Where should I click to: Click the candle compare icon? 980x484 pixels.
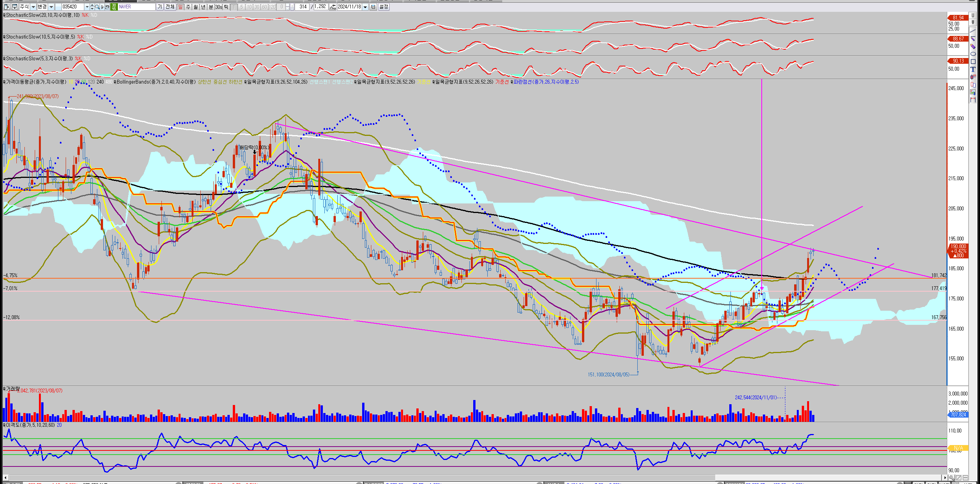(973, 84)
